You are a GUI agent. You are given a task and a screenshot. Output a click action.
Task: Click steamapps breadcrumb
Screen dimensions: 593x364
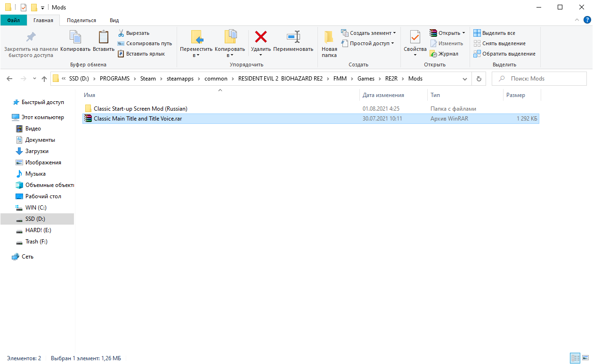point(180,79)
